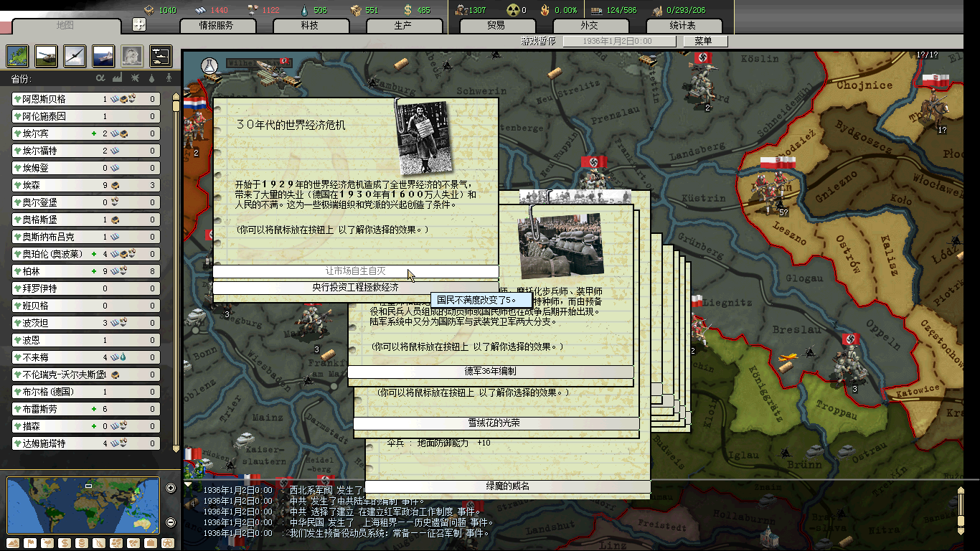Switch to the 生产 production tab
Viewport: 980px width, 551px height.
coord(403,26)
